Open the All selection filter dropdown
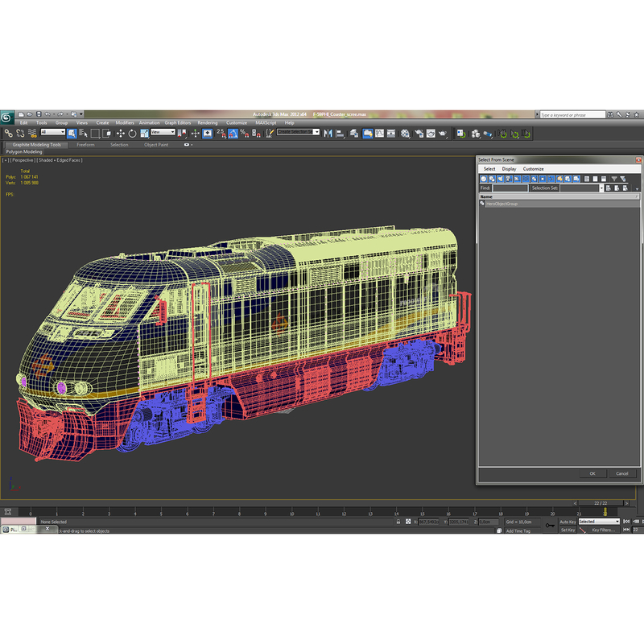The width and height of the screenshot is (644, 644). pos(52,132)
